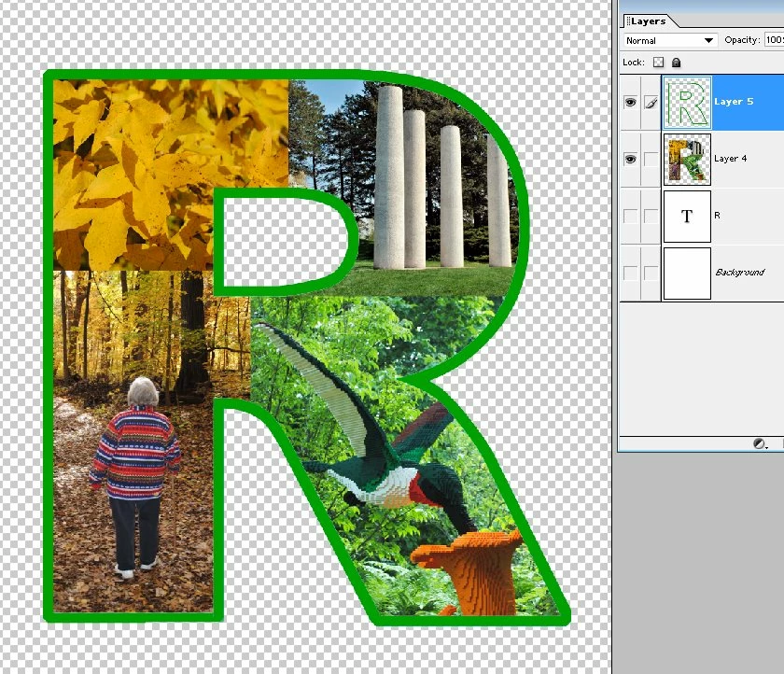Click the paintbrush icon on Layer 5
The height and width of the screenshot is (674, 784).
pos(651,103)
